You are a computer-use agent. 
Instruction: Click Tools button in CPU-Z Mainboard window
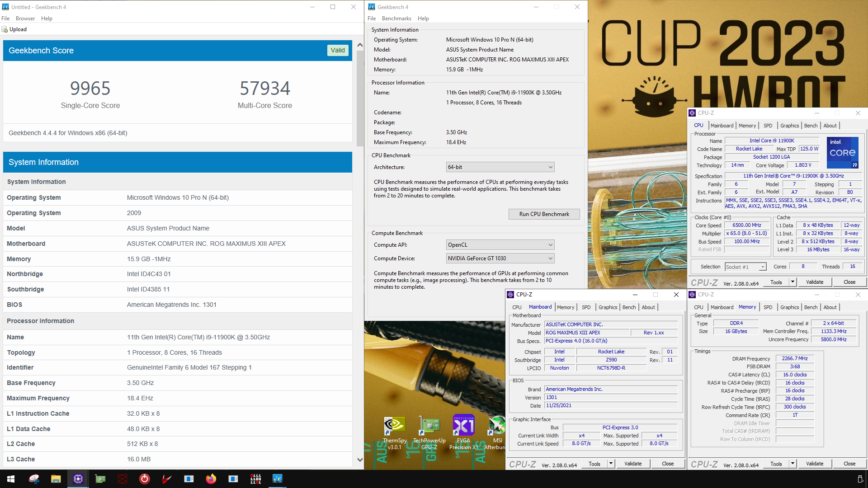pos(594,464)
